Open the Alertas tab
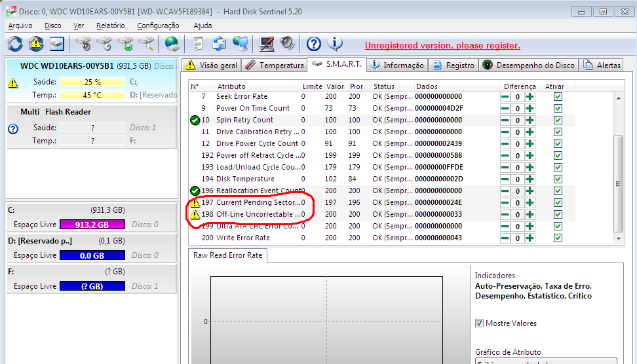 pos(602,65)
